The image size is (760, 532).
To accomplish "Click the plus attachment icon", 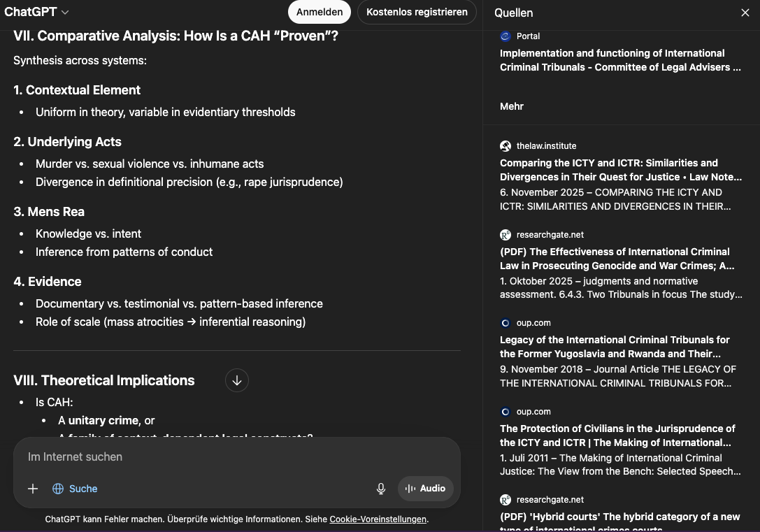I will [x=33, y=489].
